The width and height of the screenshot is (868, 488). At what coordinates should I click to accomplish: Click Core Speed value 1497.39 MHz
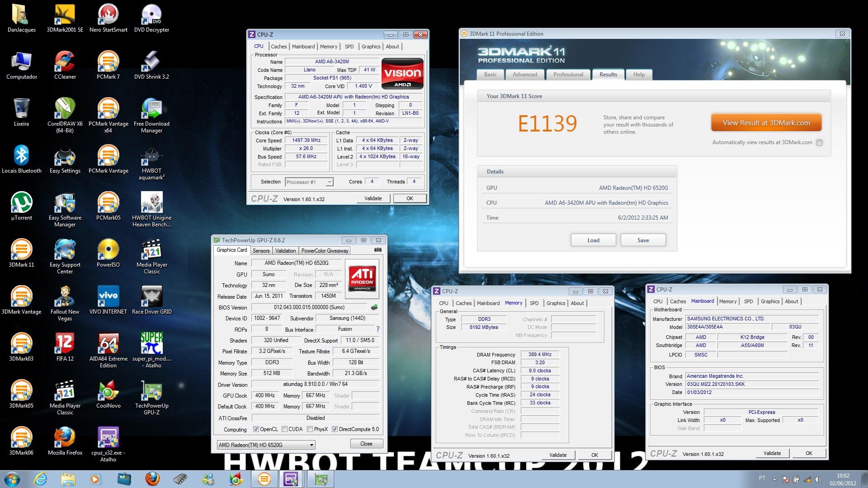point(307,141)
